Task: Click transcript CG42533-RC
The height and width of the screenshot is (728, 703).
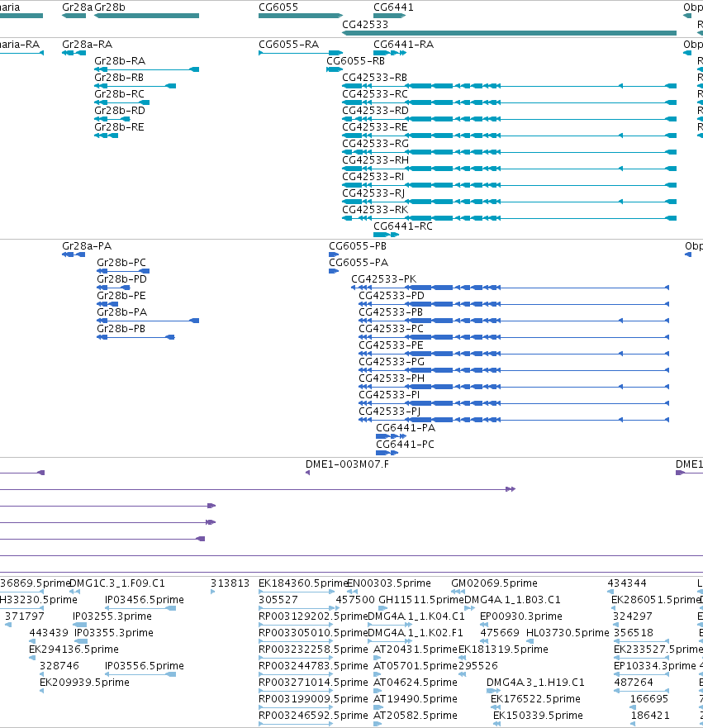Action: (x=509, y=102)
